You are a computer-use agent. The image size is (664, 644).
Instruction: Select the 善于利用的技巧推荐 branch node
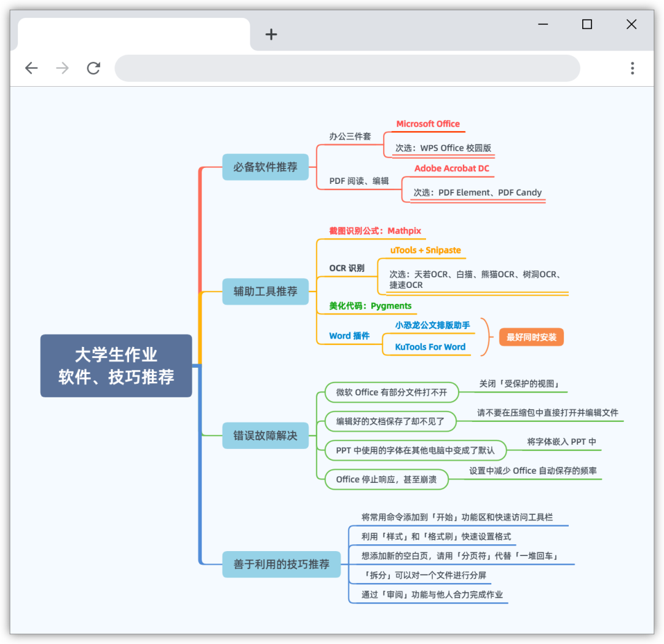tap(281, 564)
